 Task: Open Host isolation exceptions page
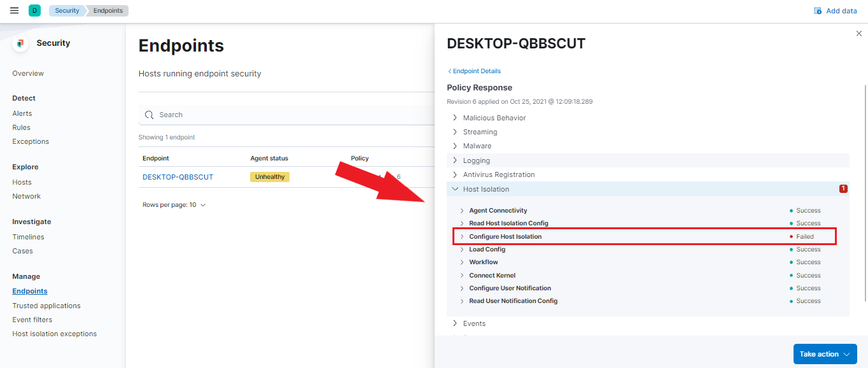coord(55,334)
